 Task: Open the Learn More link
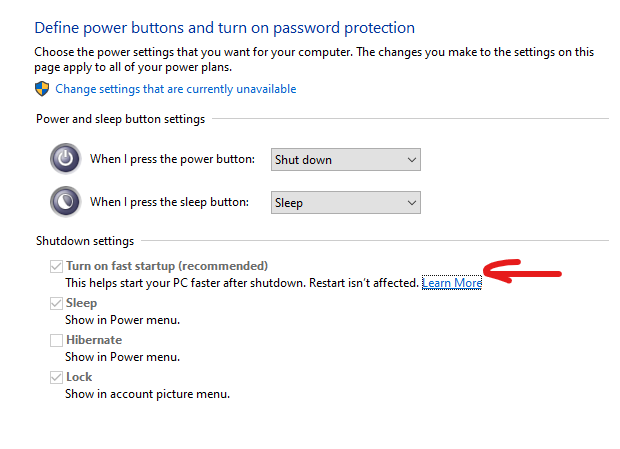tap(452, 283)
